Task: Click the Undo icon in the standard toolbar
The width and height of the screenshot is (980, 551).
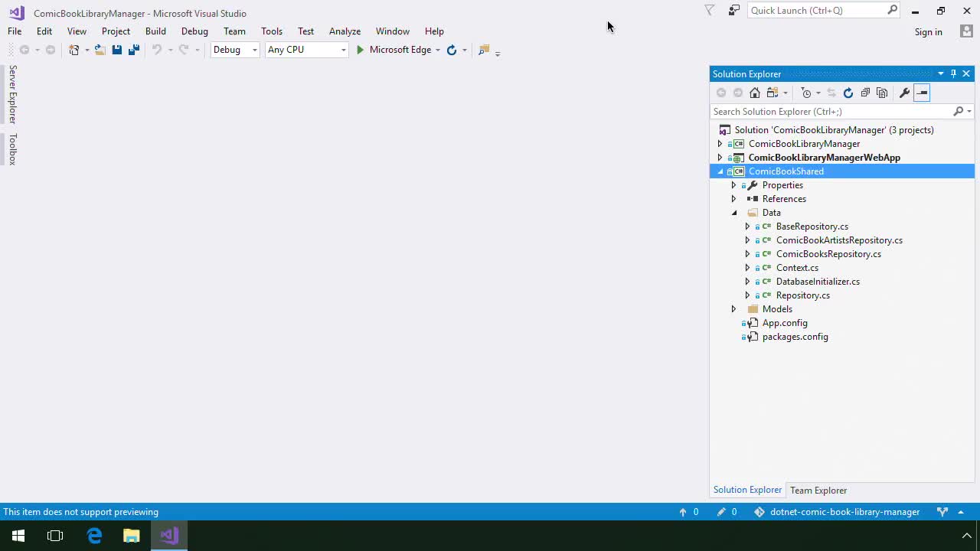Action: [x=157, y=50]
